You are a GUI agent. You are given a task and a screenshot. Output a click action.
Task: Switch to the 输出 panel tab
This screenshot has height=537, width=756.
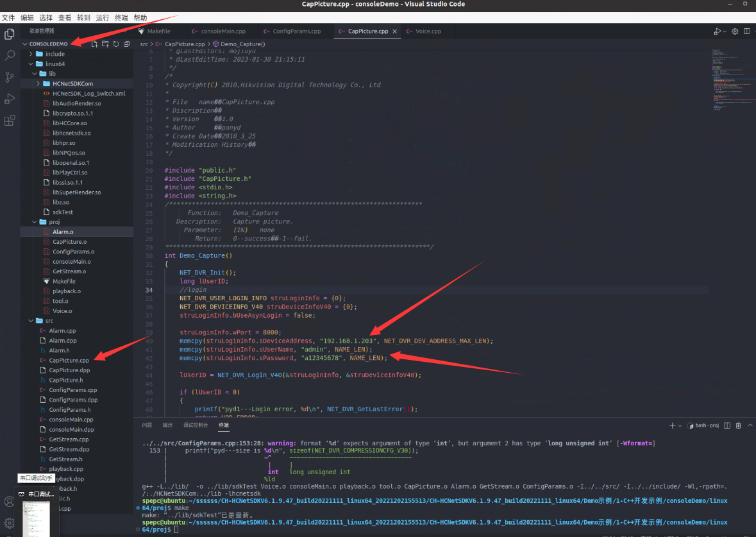pos(167,425)
